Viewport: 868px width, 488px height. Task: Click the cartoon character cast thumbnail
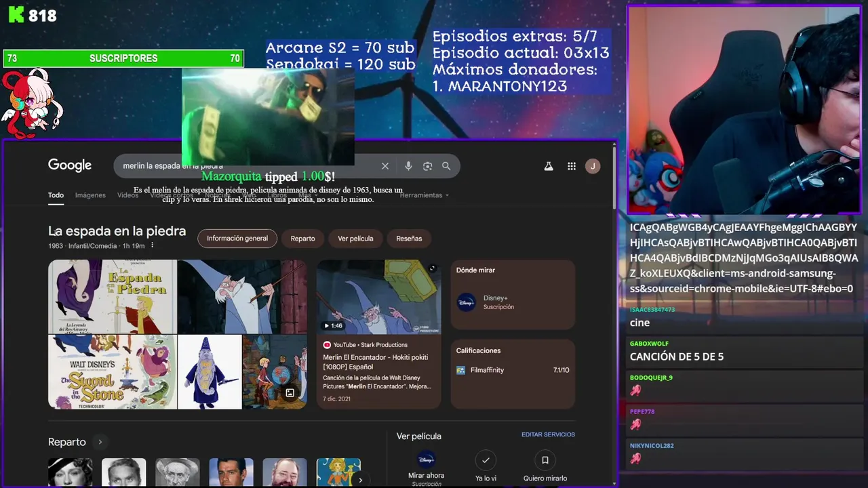(338, 473)
